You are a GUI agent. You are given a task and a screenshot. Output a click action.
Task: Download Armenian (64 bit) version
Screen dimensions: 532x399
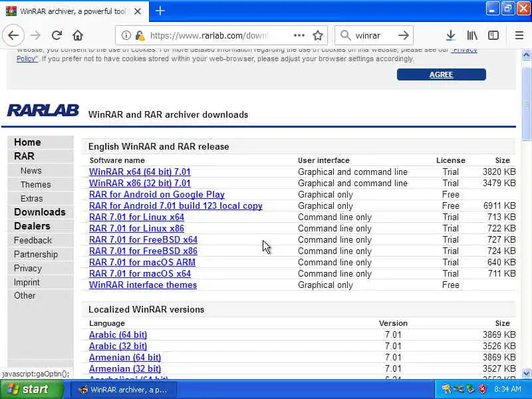pyautogui.click(x=125, y=357)
